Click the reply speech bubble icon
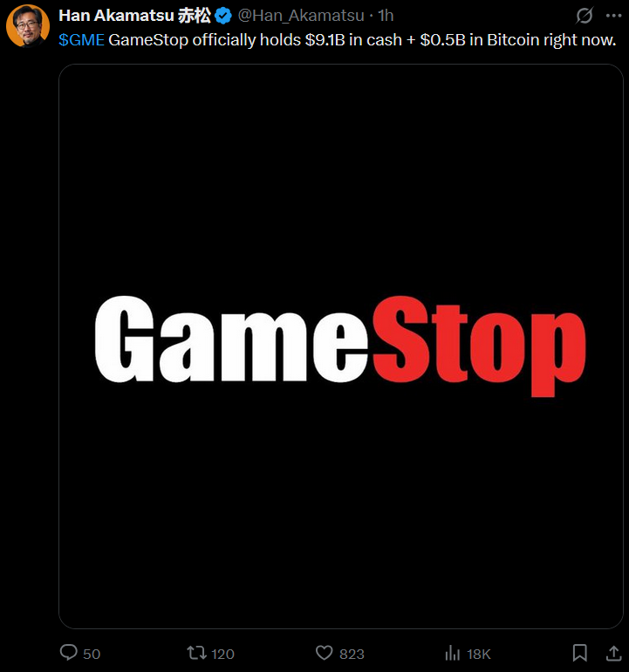Image resolution: width=629 pixels, height=672 pixels. [69, 652]
